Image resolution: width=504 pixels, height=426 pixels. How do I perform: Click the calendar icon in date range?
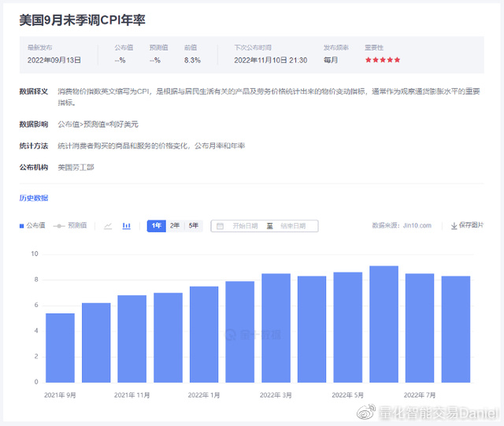220,226
